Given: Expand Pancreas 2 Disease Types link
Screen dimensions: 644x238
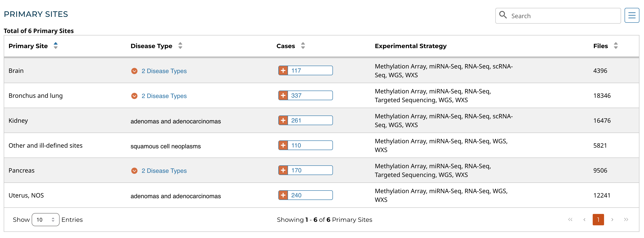Looking at the screenshot, I should click(x=164, y=171).
